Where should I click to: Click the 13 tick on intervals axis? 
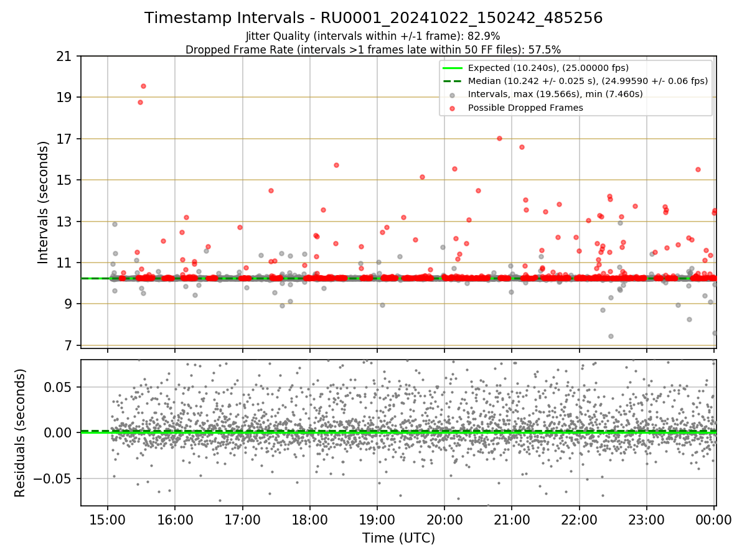pos(66,222)
